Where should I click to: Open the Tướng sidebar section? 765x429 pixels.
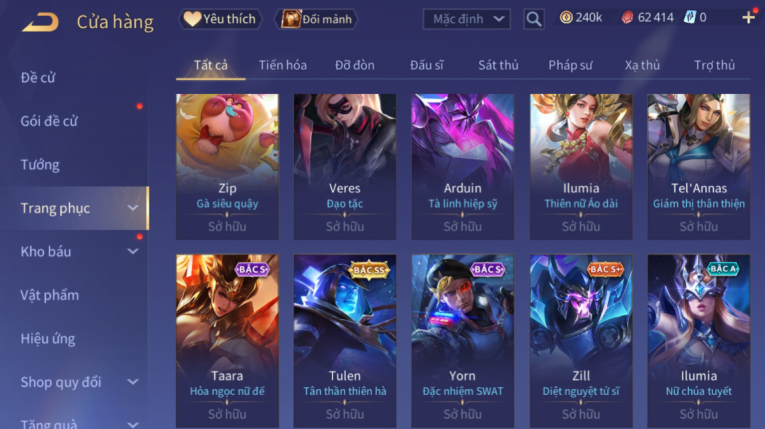[40, 164]
